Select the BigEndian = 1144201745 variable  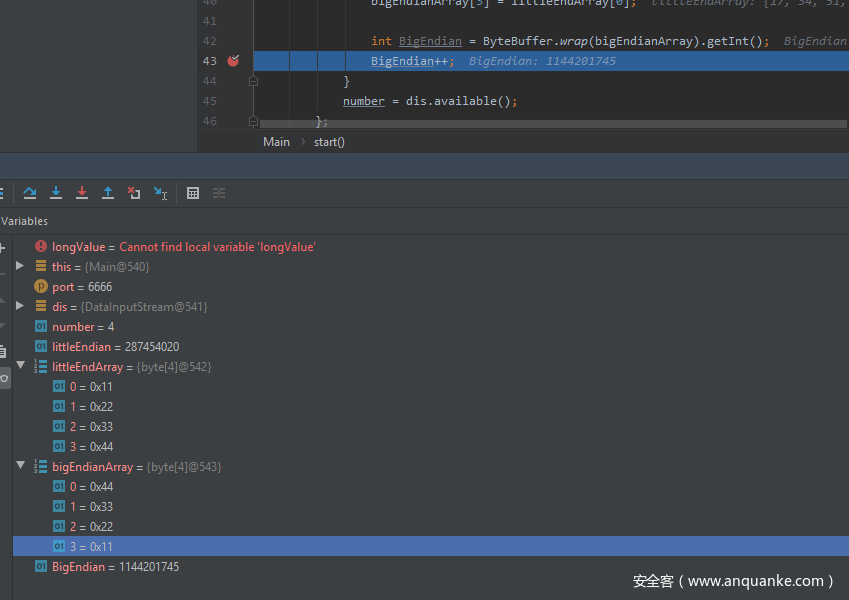[115, 566]
